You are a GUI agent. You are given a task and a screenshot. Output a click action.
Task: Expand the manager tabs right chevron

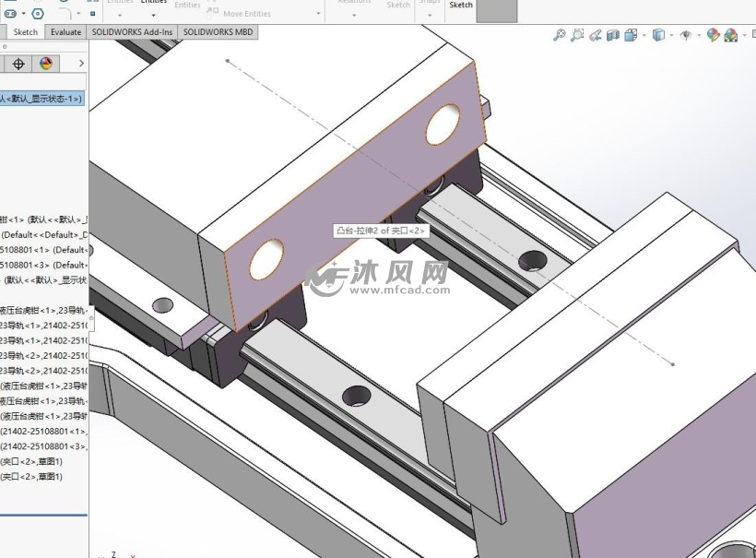click(x=81, y=64)
